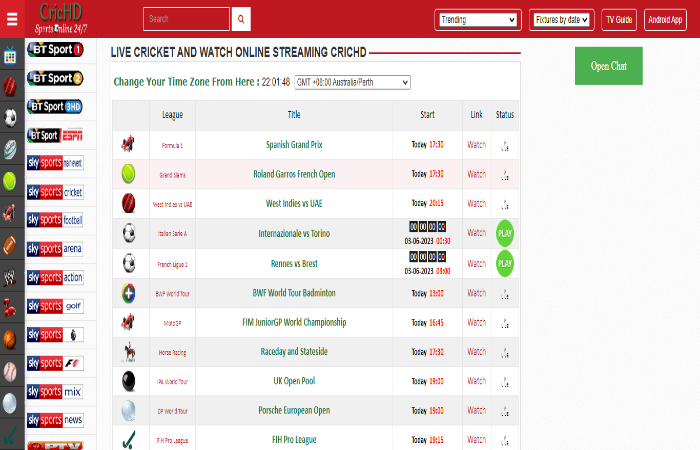Open Sky Sports Main Event channel
The width and height of the screenshot is (700, 450).
click(55, 163)
